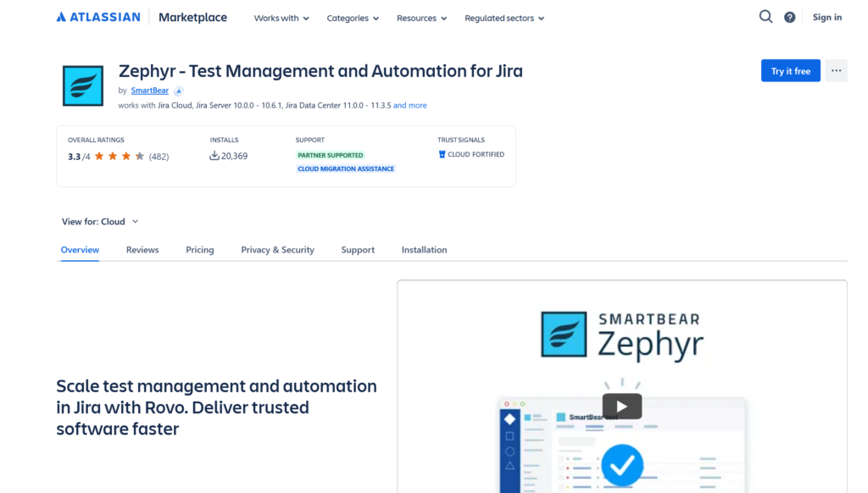Click the Marketplace home link
Screen dimensions: 868x493
pyautogui.click(x=192, y=17)
